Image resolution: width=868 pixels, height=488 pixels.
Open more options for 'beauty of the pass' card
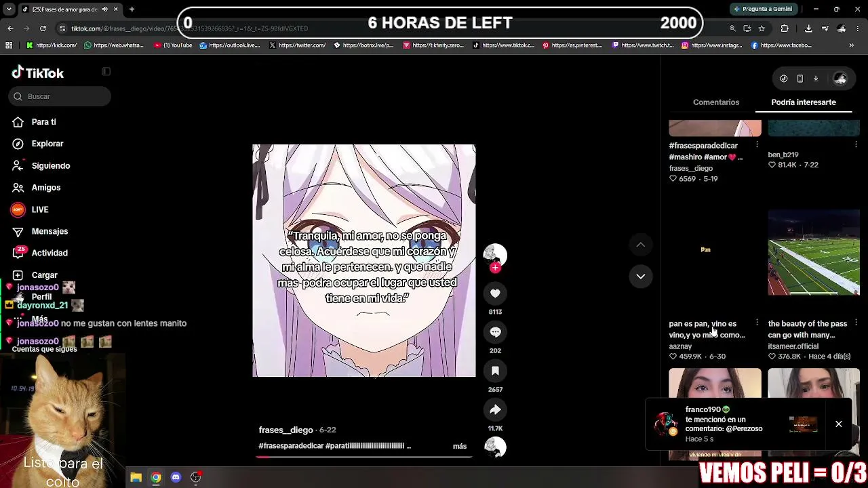coord(856,323)
